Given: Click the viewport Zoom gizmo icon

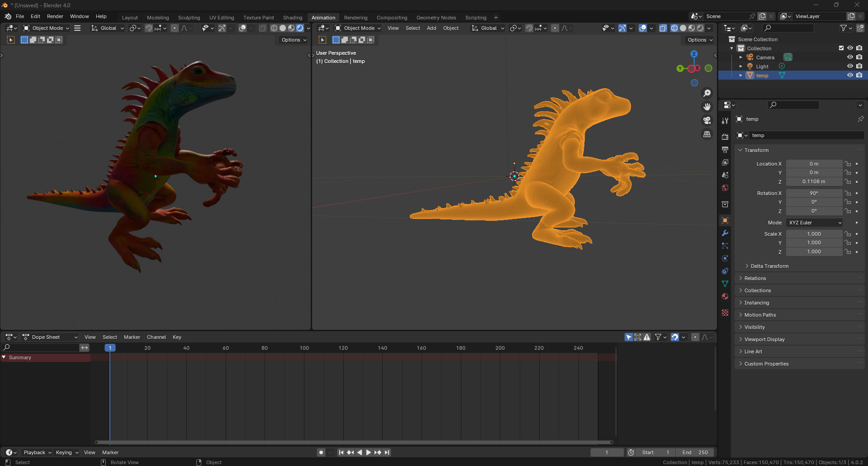Looking at the screenshot, I should pos(707,93).
